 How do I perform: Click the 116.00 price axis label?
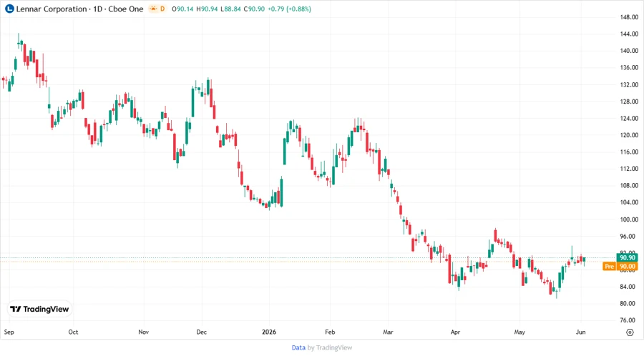(x=629, y=152)
